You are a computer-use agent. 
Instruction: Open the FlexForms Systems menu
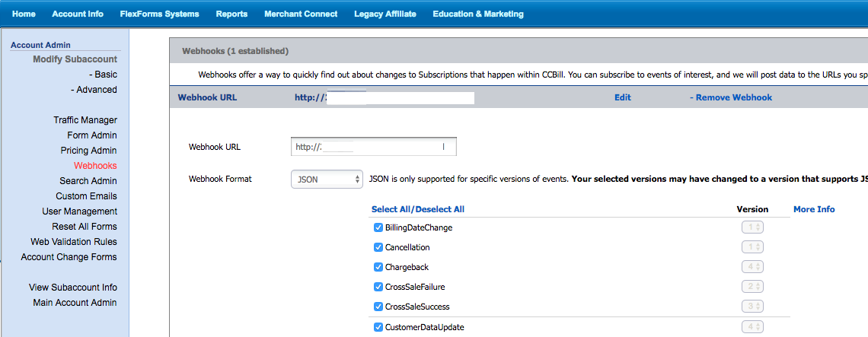pyautogui.click(x=159, y=14)
